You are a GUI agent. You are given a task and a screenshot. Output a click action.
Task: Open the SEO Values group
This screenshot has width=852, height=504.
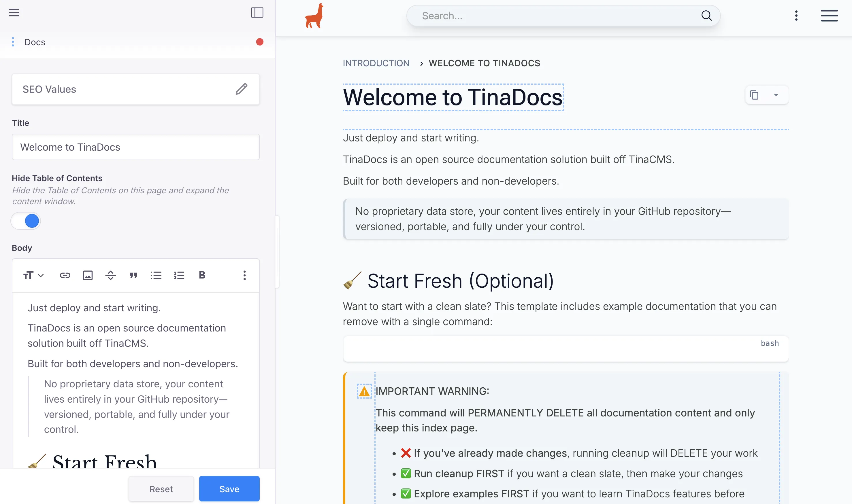(x=135, y=89)
